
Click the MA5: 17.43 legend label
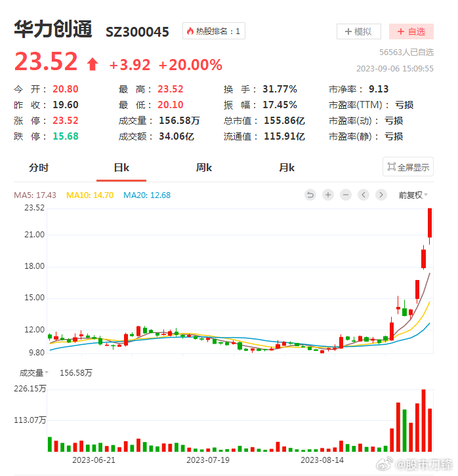pyautogui.click(x=35, y=195)
